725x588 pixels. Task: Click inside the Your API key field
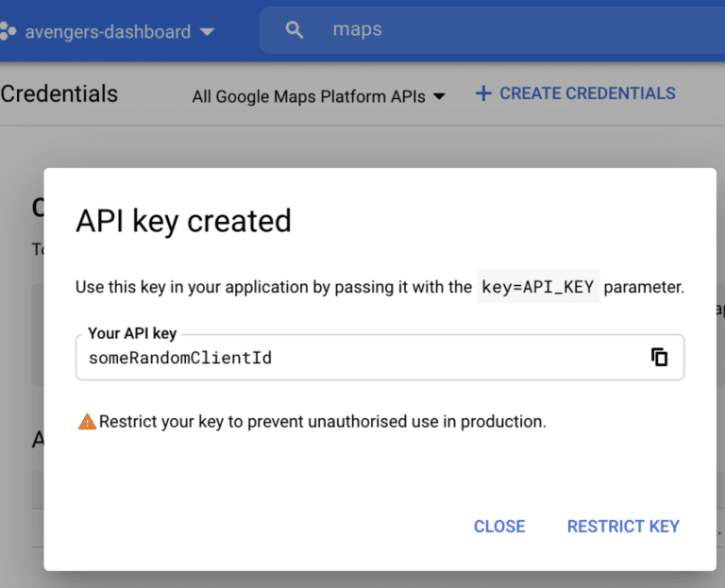pyautogui.click(x=379, y=358)
